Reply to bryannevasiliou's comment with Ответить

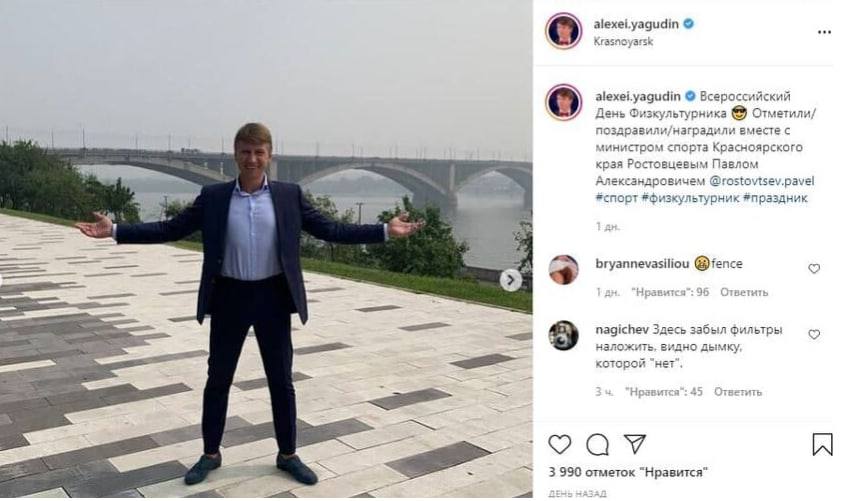pos(744,292)
